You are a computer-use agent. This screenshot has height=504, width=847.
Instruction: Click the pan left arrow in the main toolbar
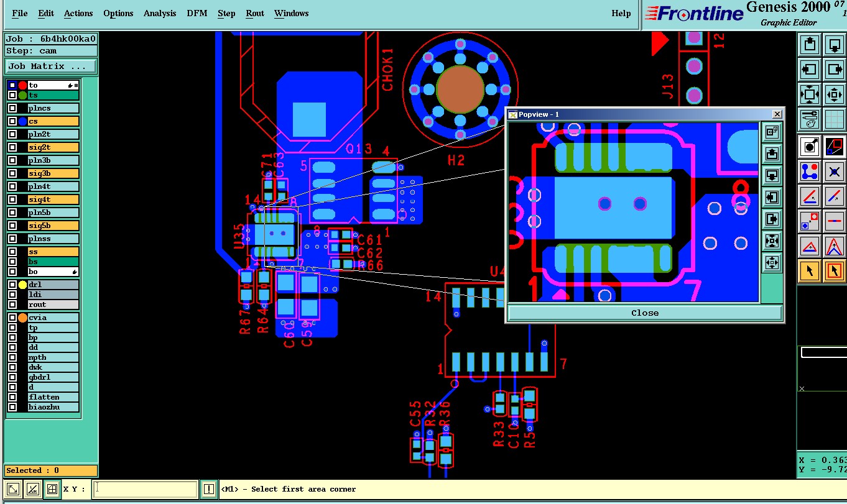click(810, 70)
